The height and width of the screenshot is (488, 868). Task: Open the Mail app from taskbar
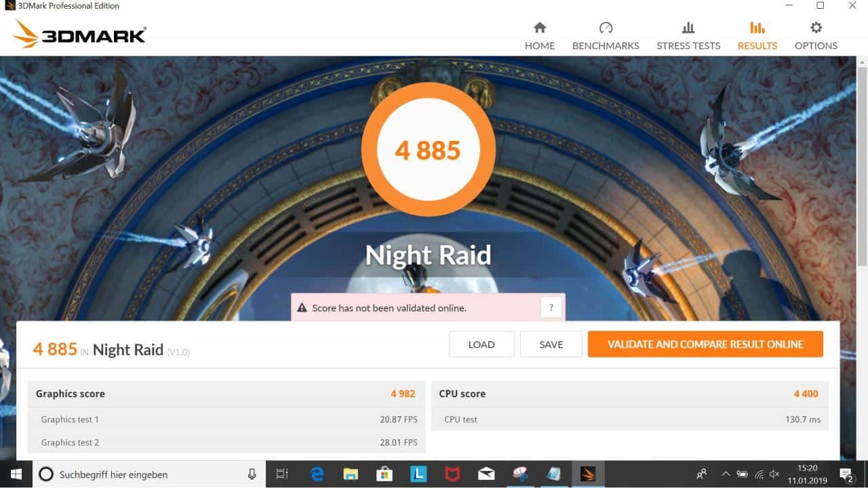tap(486, 474)
